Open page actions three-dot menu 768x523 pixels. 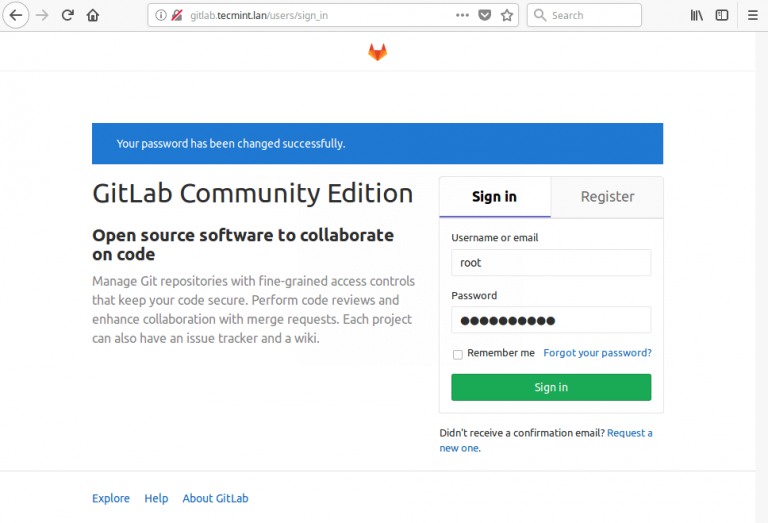coord(462,15)
